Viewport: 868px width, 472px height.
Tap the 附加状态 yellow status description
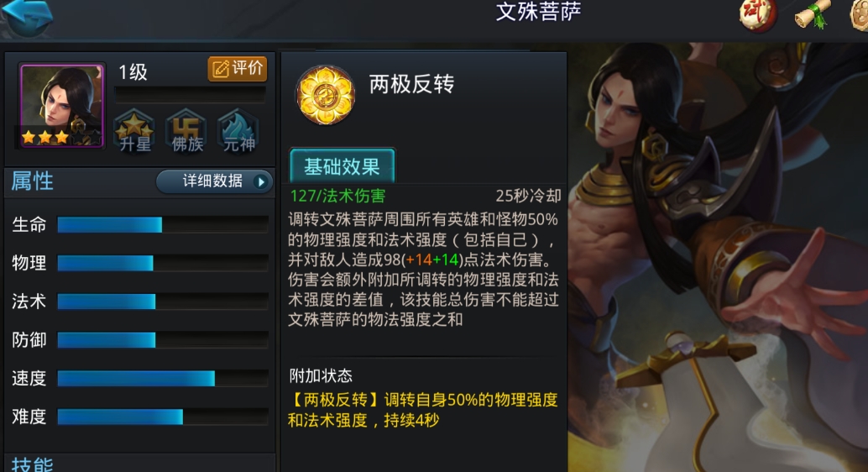click(422, 410)
